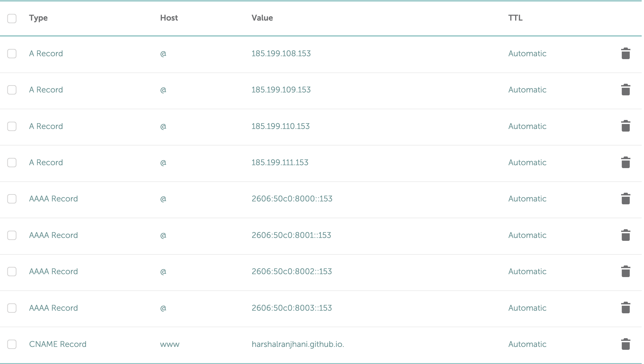This screenshot has width=644, height=364.
Task: Check the 2606:50c0:8000::153 record box
Action: coord(12,199)
